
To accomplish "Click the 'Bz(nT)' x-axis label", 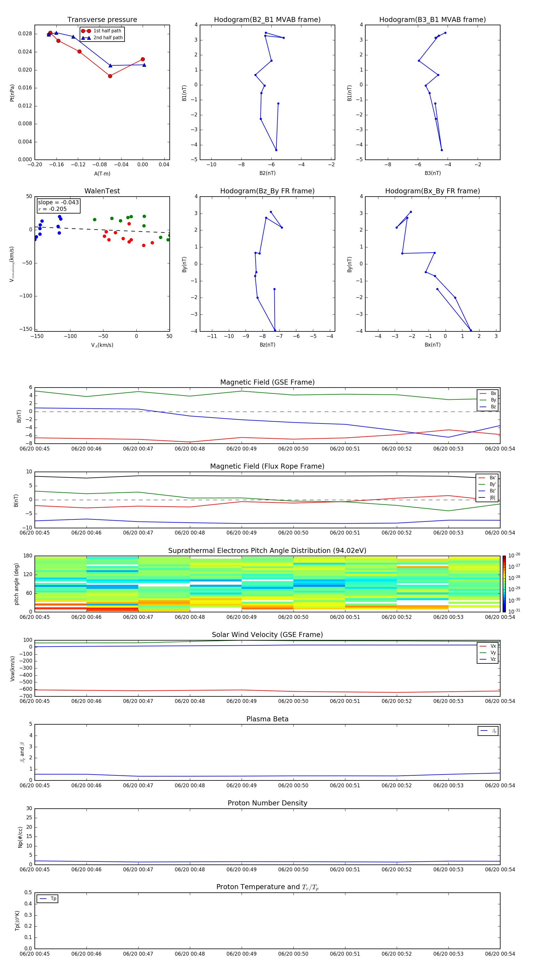I will [x=267, y=345].
